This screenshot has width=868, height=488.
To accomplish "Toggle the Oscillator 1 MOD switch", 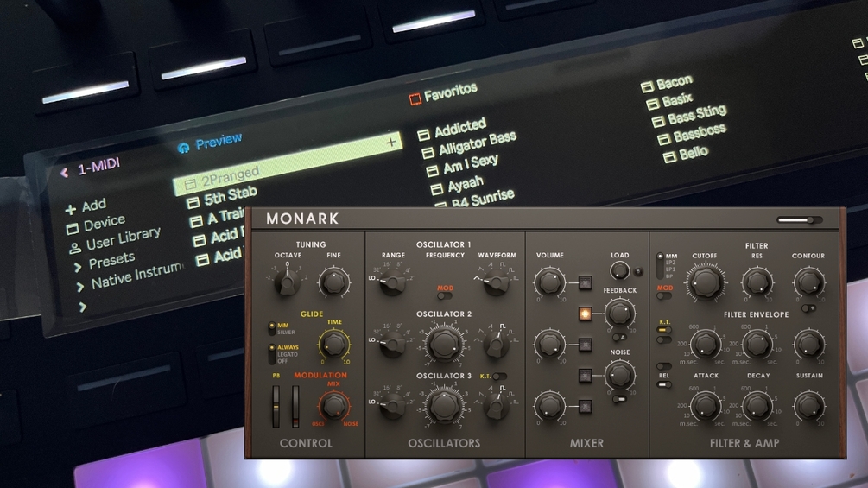I will tap(445, 296).
